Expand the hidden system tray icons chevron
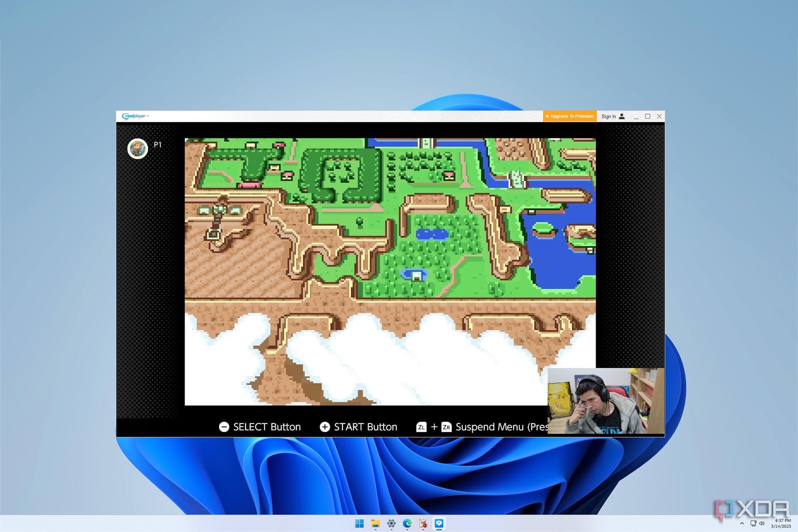This screenshot has width=798, height=532. [742, 523]
